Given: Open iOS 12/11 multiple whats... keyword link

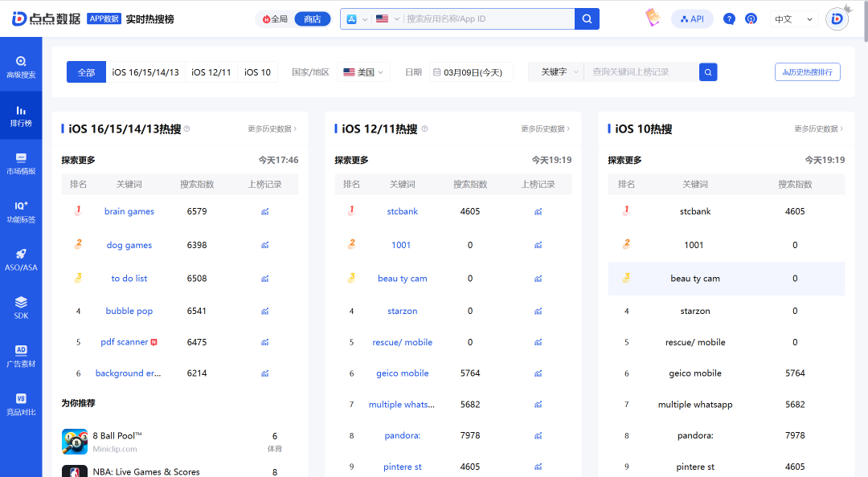Looking at the screenshot, I should click(x=402, y=405).
